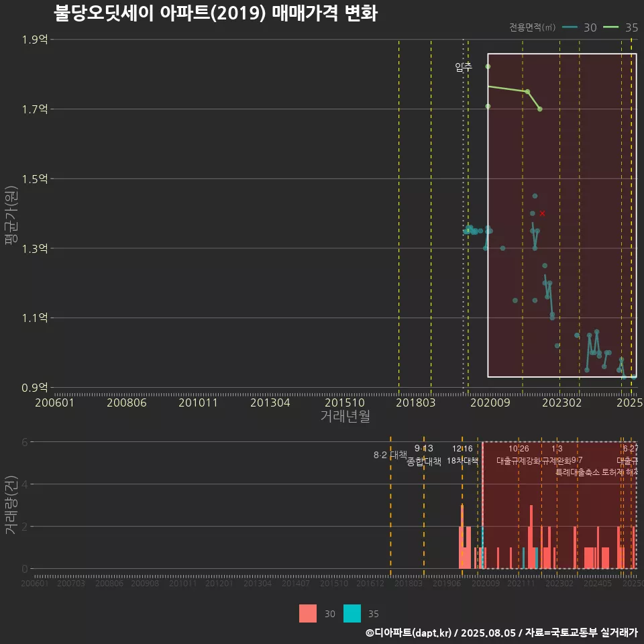
Task: Click the '8·2 대책' policy annotation
Action: pyautogui.click(x=390, y=455)
